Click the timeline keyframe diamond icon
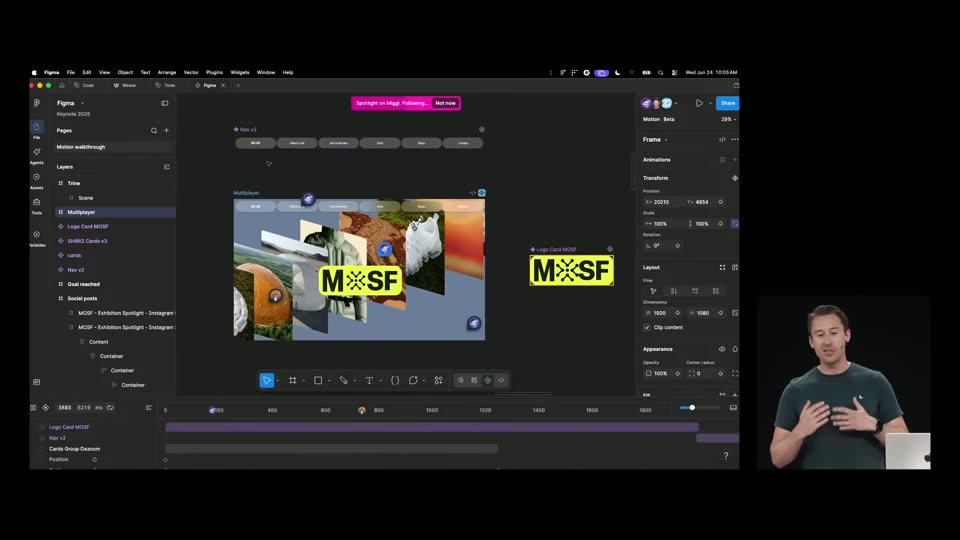 [45, 408]
